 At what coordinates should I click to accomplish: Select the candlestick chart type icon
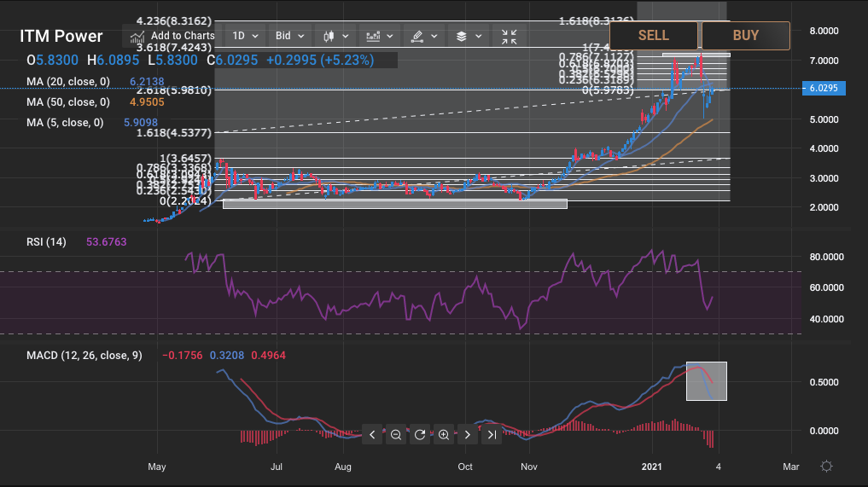329,36
